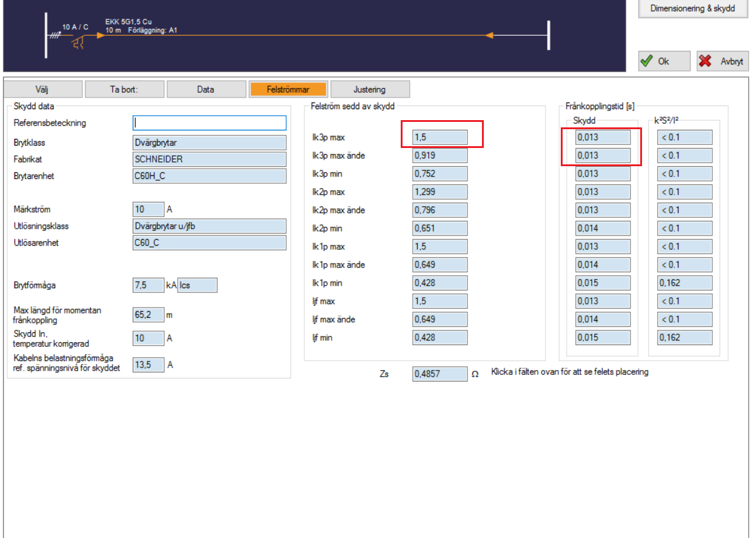
Task: Click the Klicka i fälten hint text
Action: (570, 372)
